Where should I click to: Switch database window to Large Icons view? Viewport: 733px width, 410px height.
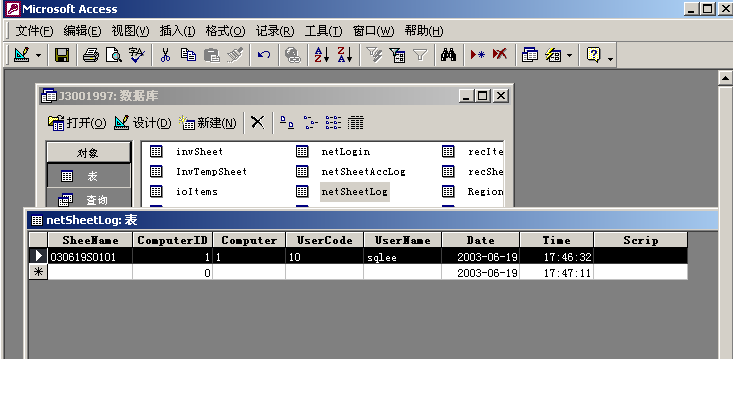click(x=286, y=123)
